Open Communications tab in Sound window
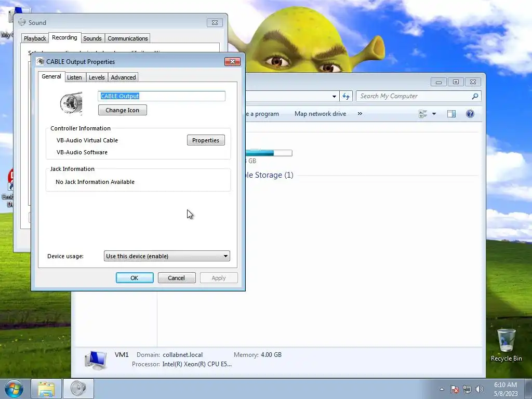Image resolution: width=532 pixels, height=399 pixels. point(128,38)
